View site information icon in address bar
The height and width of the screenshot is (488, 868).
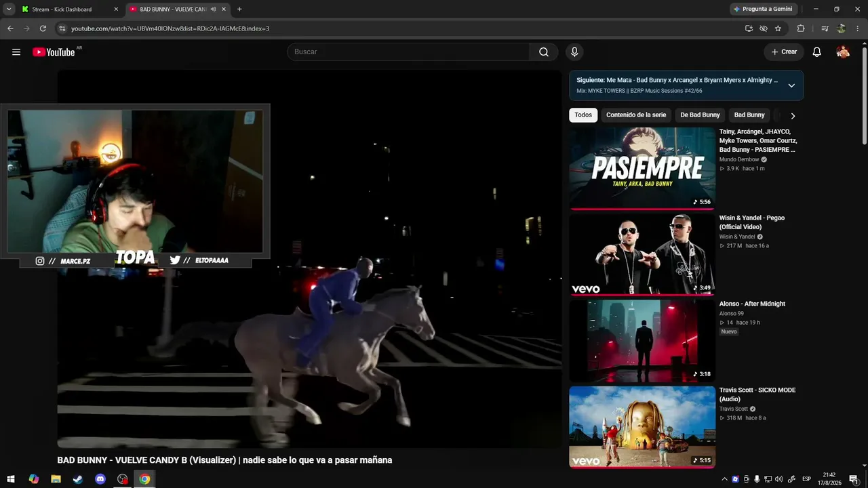[x=62, y=28]
